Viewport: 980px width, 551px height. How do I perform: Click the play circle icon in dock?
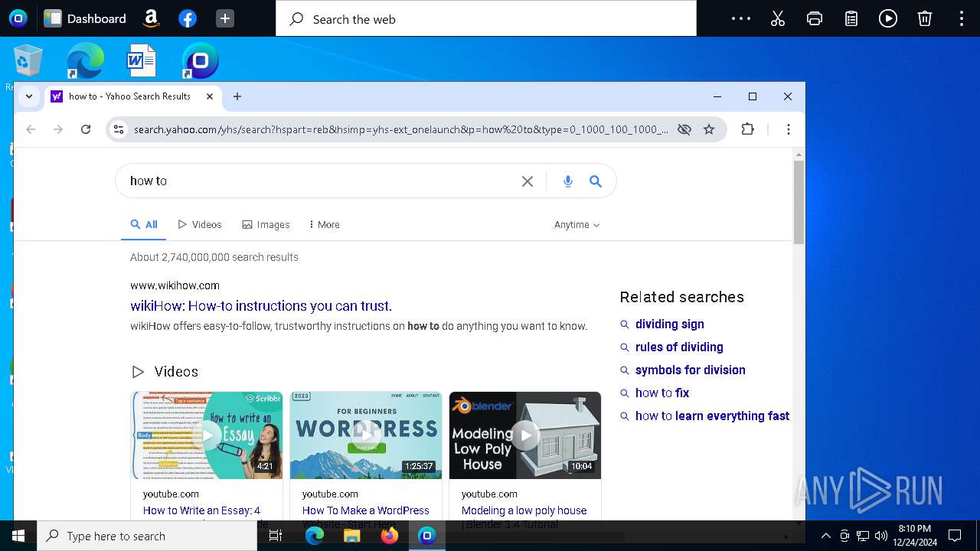(888, 18)
